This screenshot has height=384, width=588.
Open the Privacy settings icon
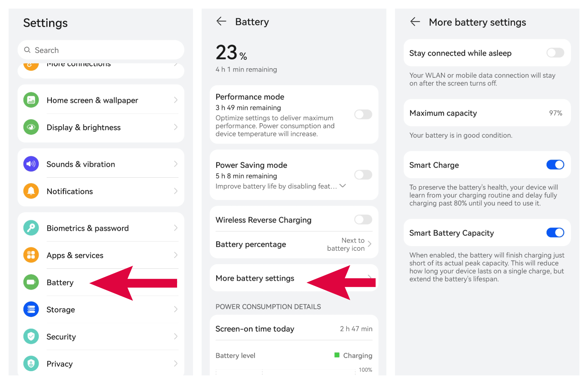(31, 363)
